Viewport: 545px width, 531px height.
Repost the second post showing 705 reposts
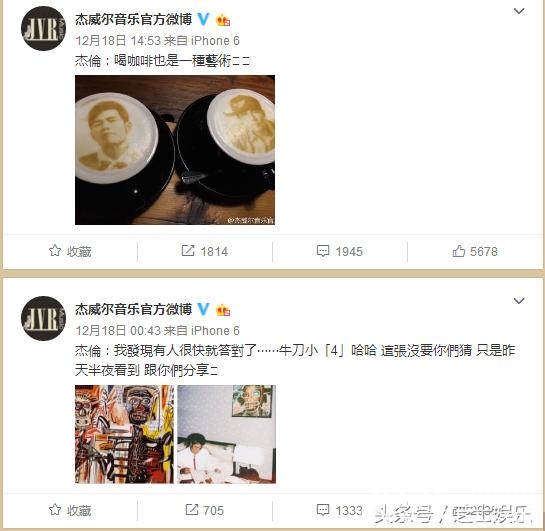click(205, 510)
